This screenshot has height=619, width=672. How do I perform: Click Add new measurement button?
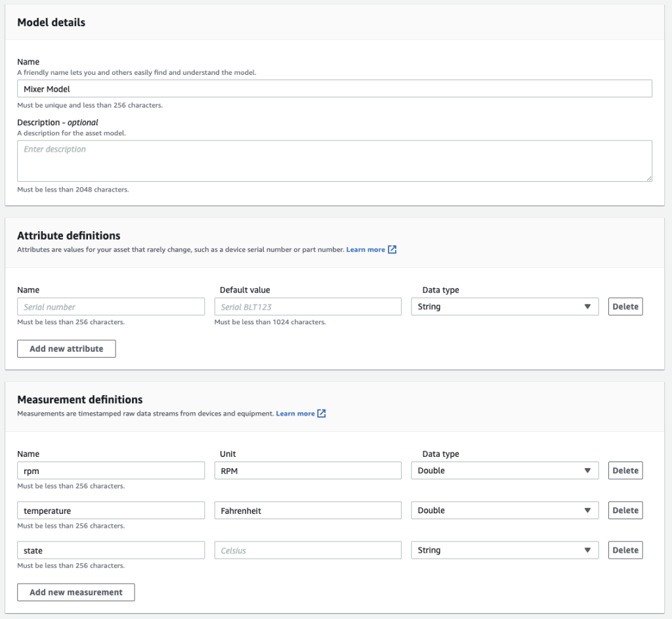click(x=75, y=592)
